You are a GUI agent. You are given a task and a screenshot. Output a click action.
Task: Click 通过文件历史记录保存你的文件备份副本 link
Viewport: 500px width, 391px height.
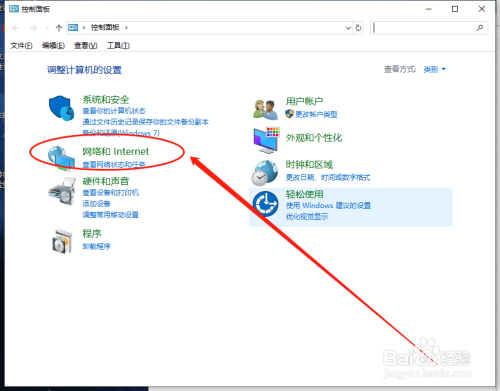146,122
